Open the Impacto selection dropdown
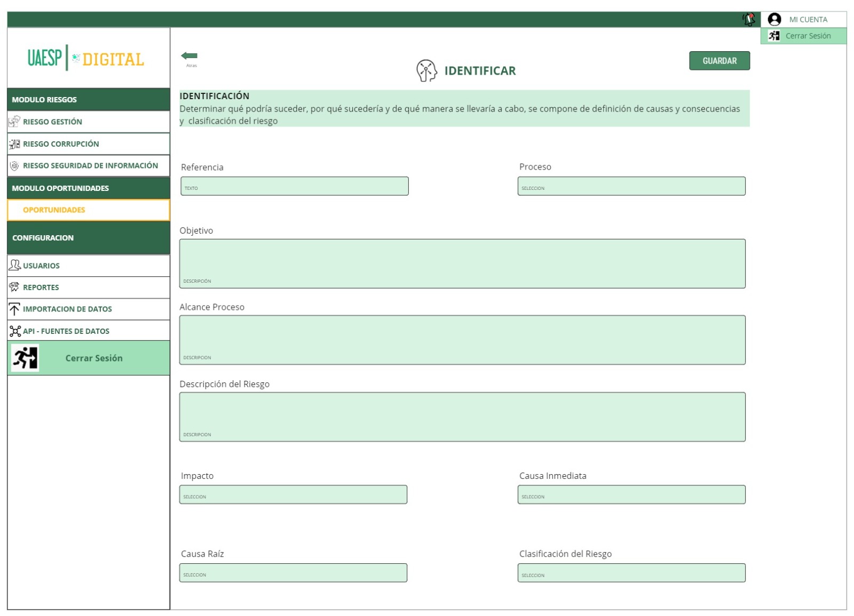This screenshot has height=616, width=854. [293, 494]
